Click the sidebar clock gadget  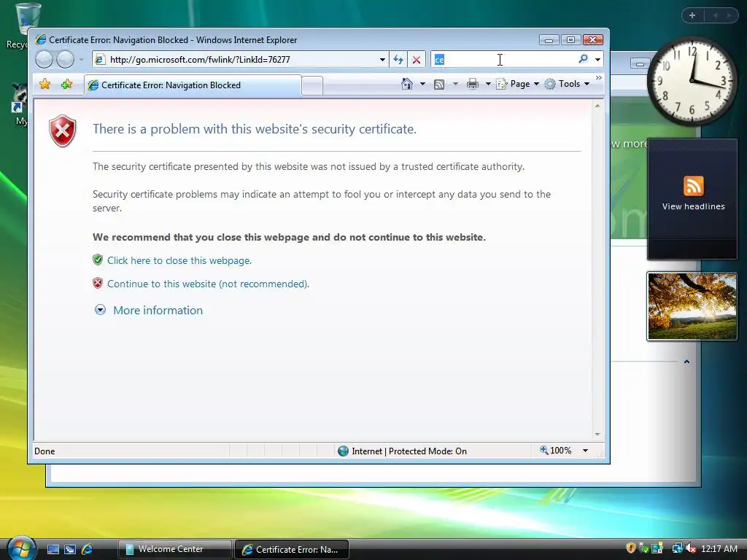point(692,81)
